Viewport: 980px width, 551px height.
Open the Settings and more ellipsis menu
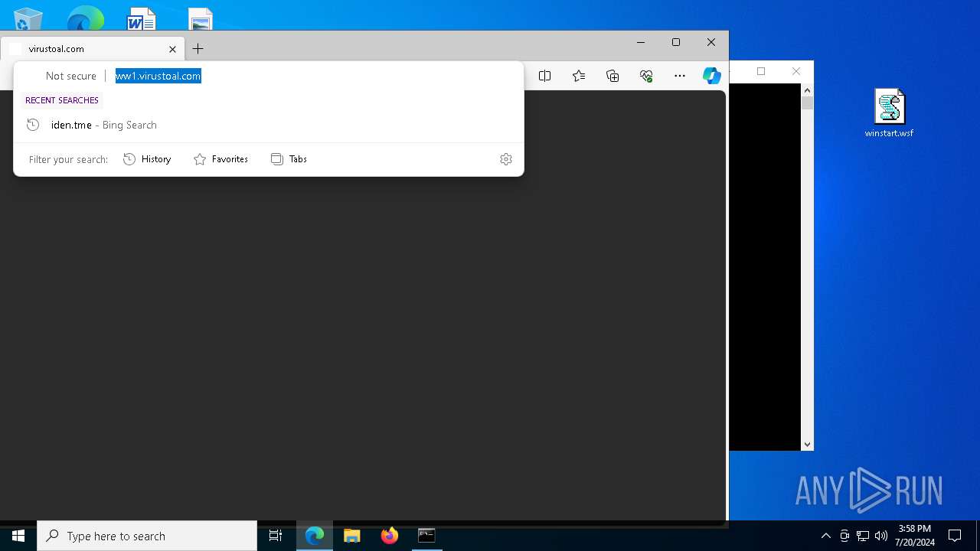pyautogui.click(x=680, y=76)
